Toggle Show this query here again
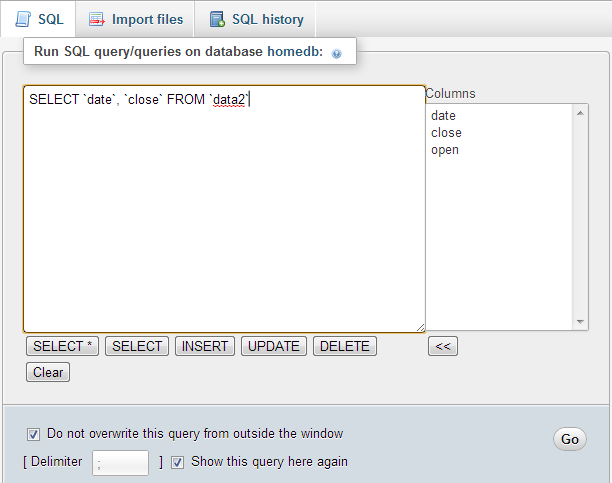 pos(178,462)
